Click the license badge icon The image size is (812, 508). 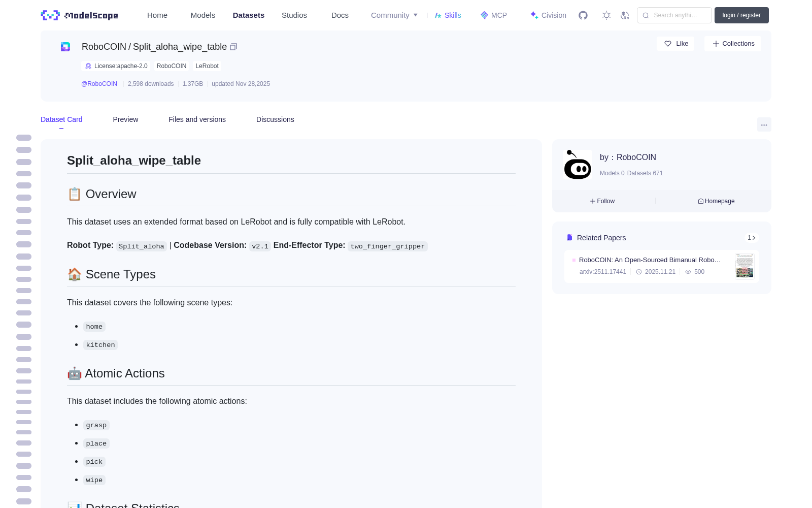point(88,66)
